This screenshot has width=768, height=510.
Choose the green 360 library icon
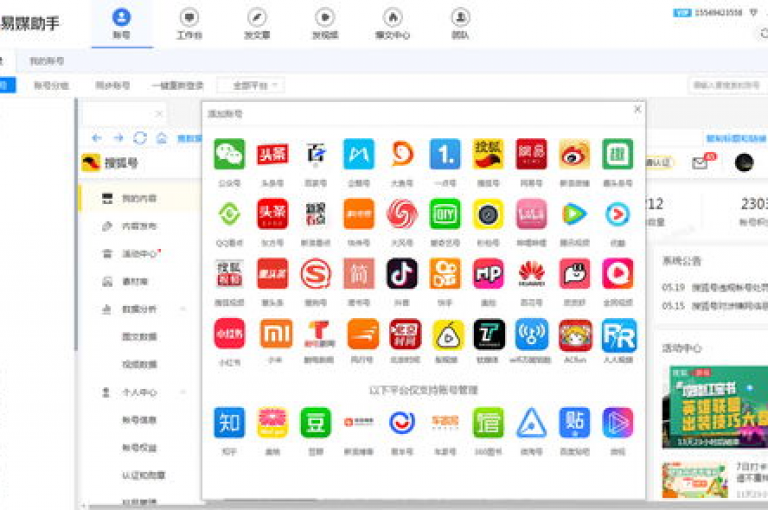point(488,422)
